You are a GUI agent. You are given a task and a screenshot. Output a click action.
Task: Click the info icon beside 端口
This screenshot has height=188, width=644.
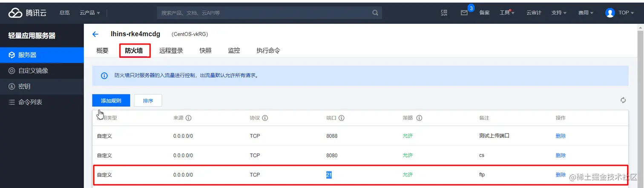pyautogui.click(x=342, y=118)
